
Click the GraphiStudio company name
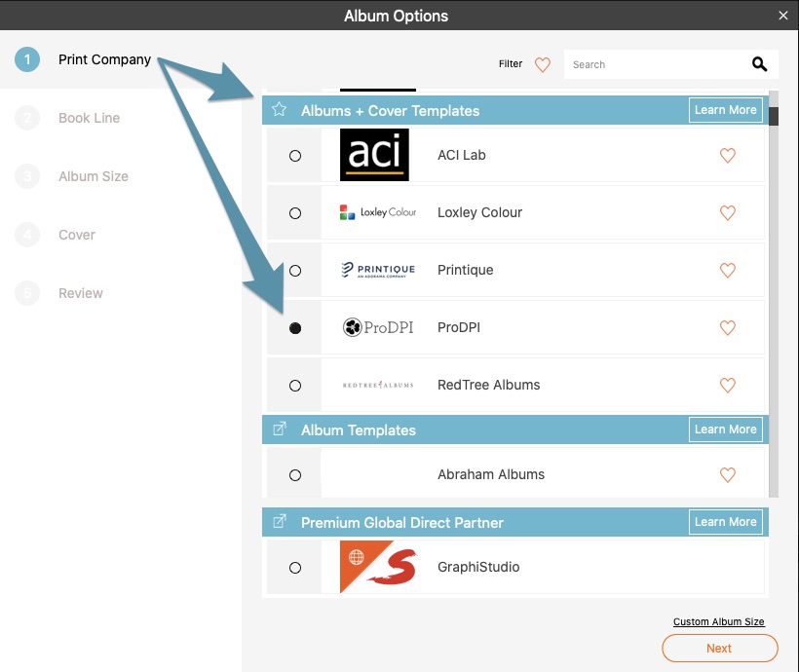[x=478, y=567]
